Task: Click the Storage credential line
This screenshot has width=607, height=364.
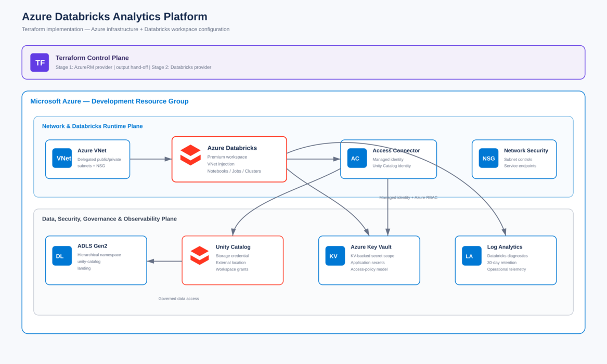Action: point(233,256)
